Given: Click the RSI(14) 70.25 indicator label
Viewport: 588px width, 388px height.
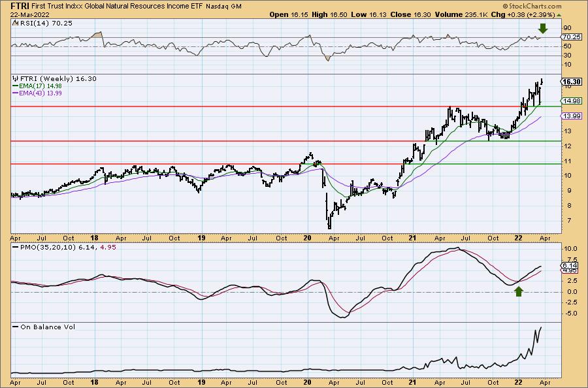Looking at the screenshot, I should 45,24.
